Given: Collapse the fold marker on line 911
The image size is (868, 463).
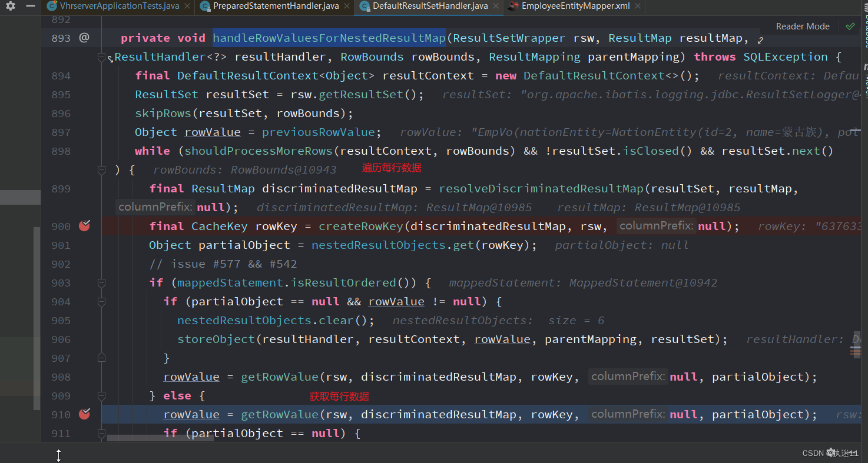Looking at the screenshot, I should click(101, 434).
